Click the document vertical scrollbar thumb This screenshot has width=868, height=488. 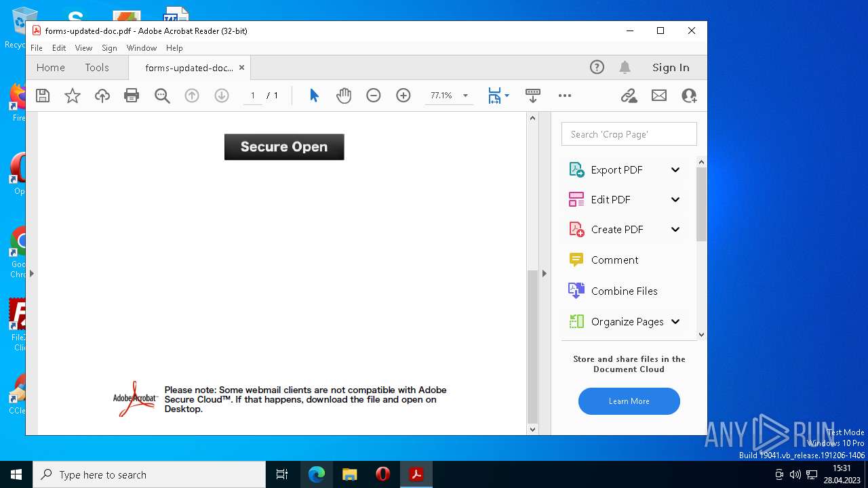(532, 346)
